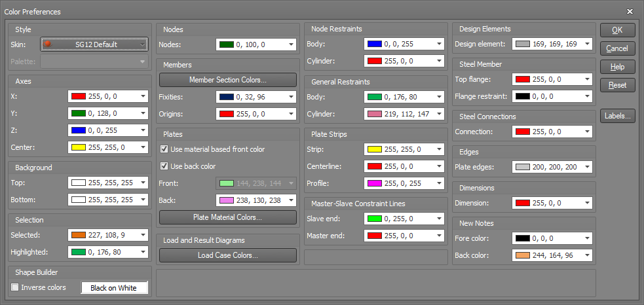
Task: Open Member Section Colors dialog
Action: pos(228,80)
